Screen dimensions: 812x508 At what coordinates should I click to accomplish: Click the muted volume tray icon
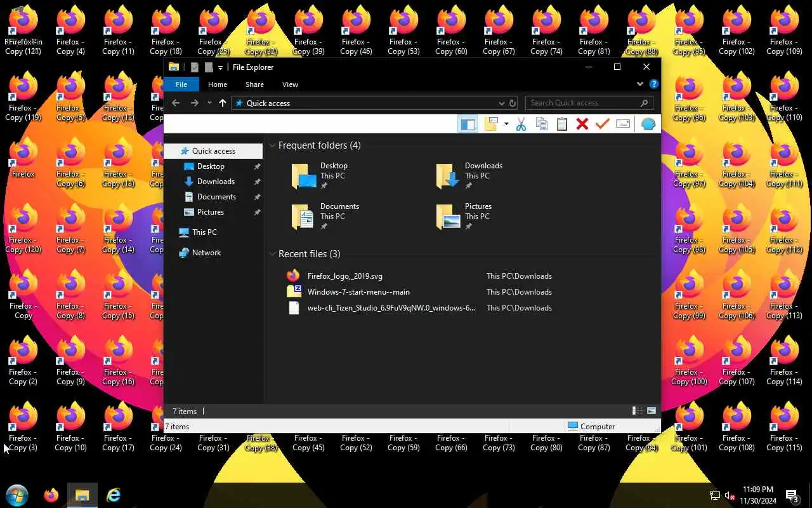click(730, 495)
